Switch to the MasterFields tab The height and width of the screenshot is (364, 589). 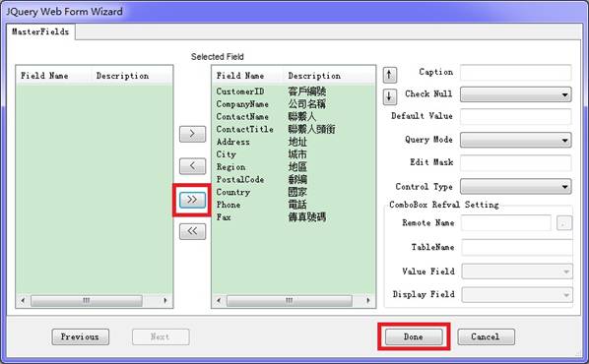pos(40,31)
